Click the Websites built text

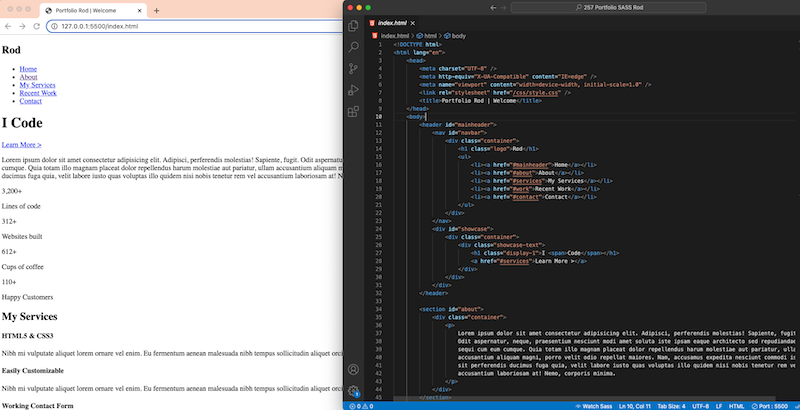[22, 237]
